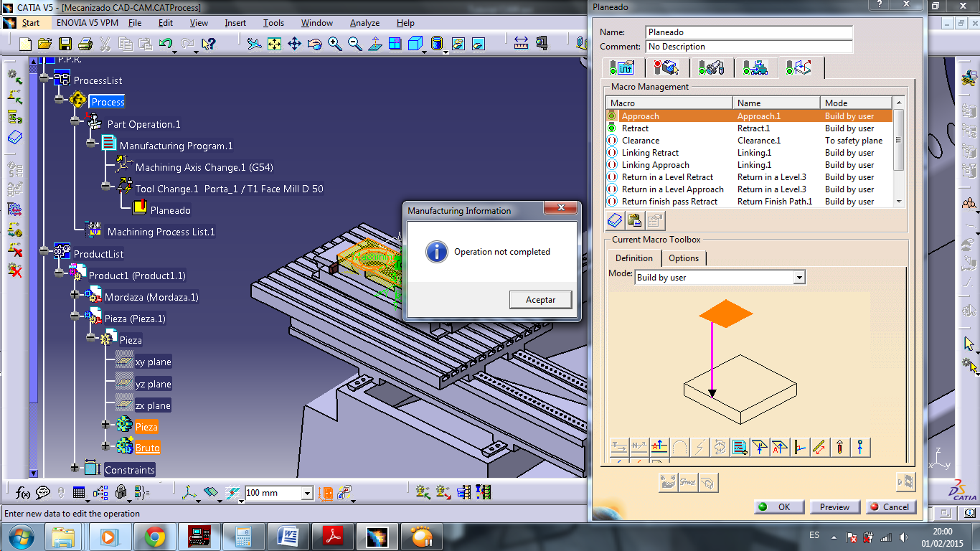Image resolution: width=980 pixels, height=551 pixels.
Task: Collapse the Manufacturing Program.1 node
Action: click(91, 143)
